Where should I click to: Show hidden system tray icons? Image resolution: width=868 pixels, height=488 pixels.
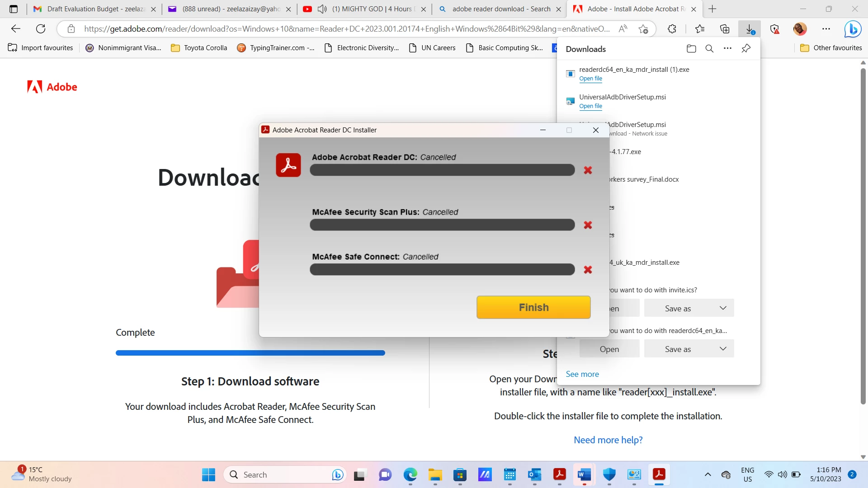tap(708, 474)
